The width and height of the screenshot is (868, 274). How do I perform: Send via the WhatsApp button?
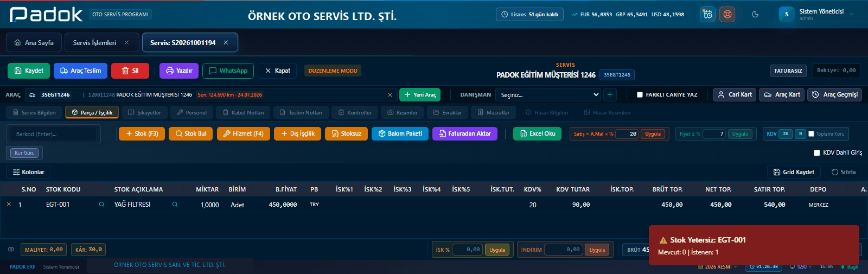pos(228,71)
